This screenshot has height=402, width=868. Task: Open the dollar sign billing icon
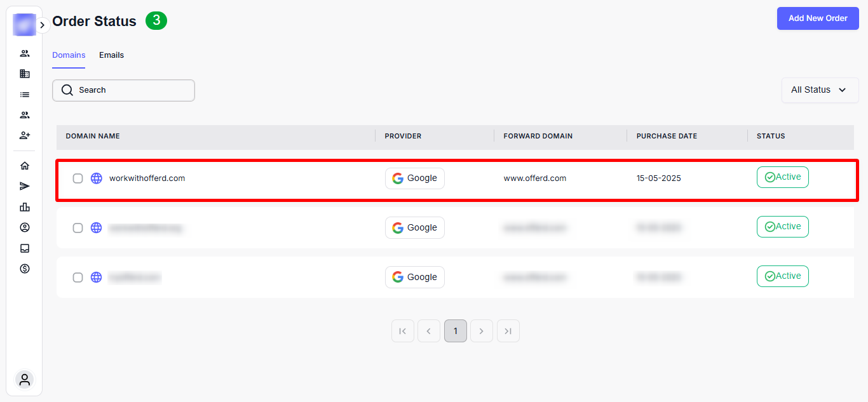[x=25, y=269]
